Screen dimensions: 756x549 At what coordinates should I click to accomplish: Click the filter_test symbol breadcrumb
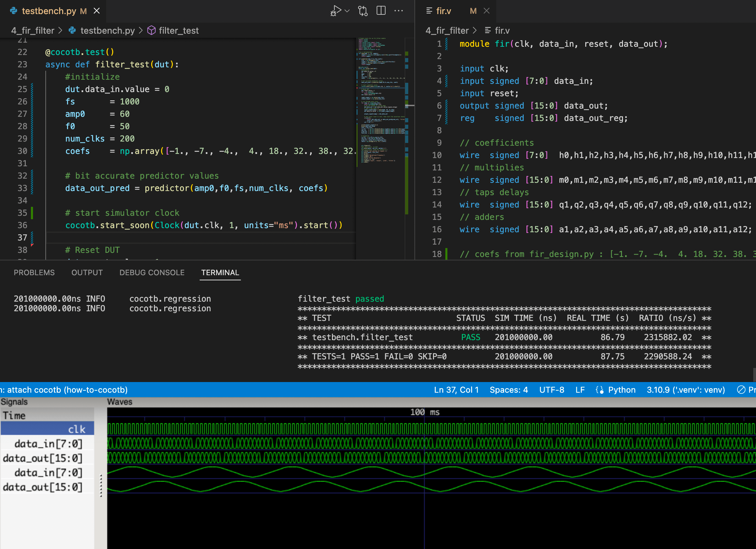click(x=178, y=31)
